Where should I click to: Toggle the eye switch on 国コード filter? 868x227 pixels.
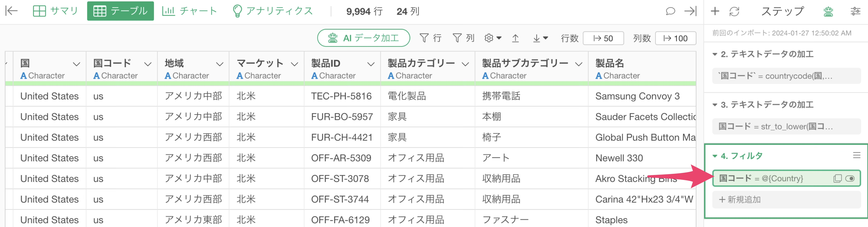[x=850, y=178]
